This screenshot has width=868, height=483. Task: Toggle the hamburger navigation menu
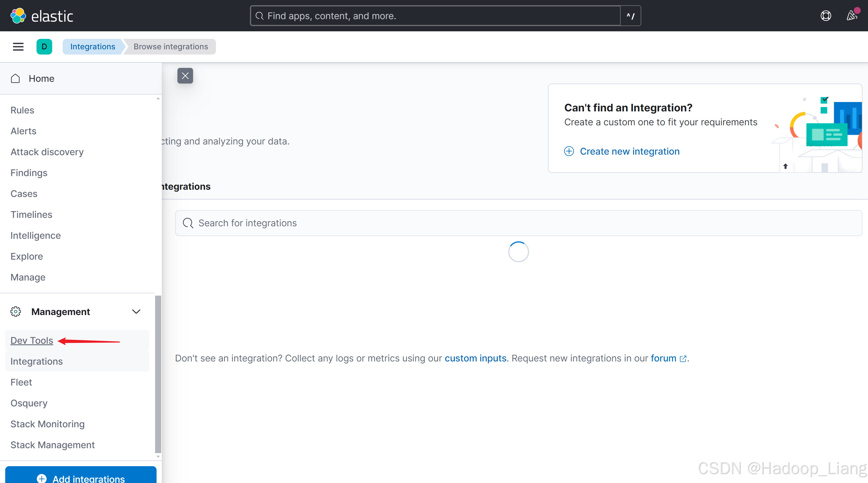point(18,46)
